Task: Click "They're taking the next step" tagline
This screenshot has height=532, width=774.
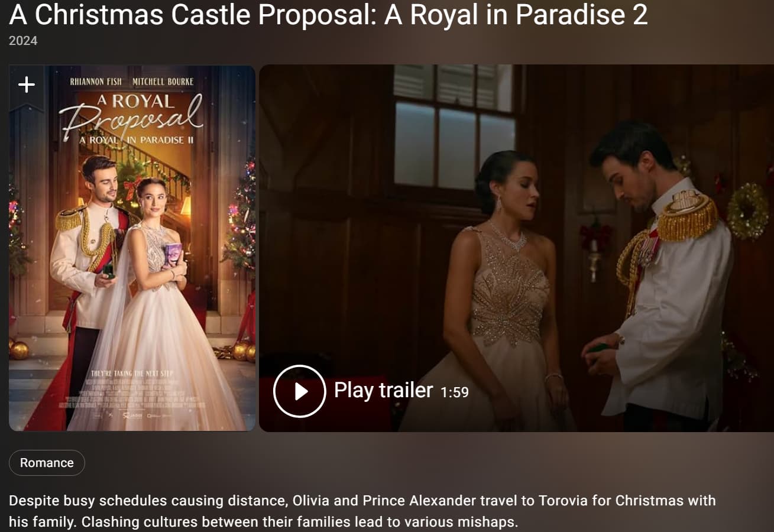Action: (x=132, y=374)
